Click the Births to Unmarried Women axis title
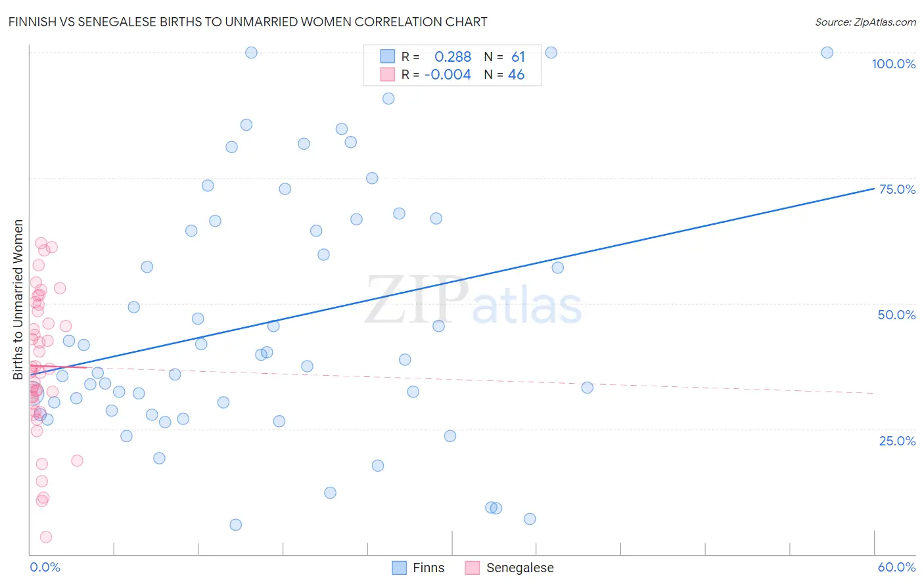The image size is (924, 586). 18,300
